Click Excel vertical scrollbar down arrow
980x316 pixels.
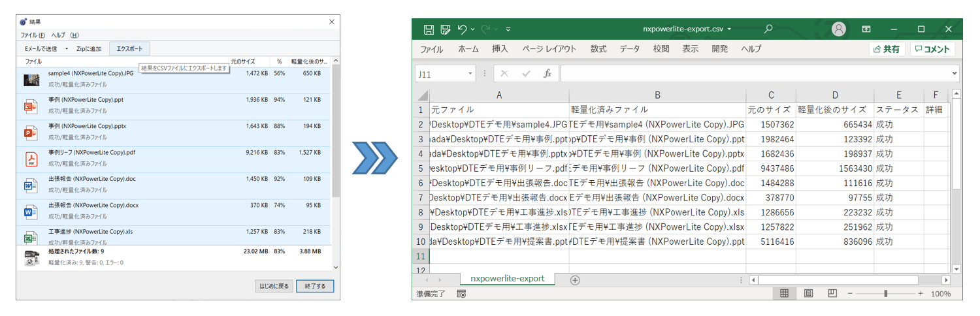click(956, 268)
